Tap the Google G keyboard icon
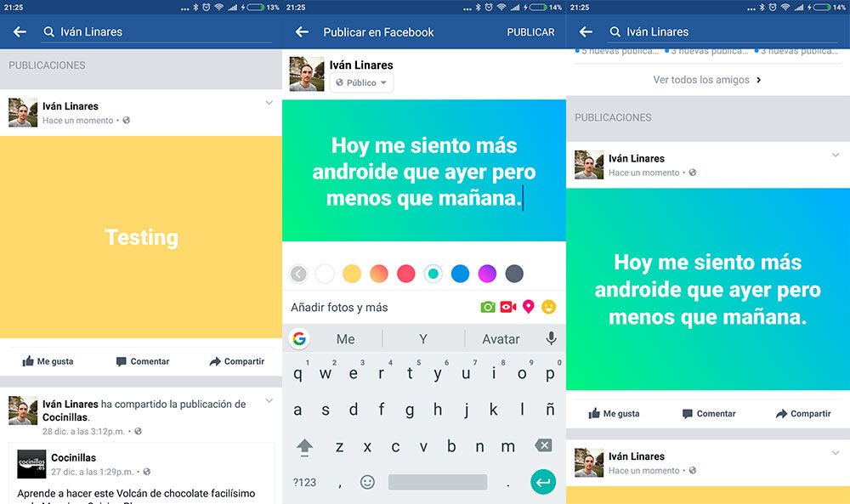Screen dimensions: 850x504 [299, 338]
